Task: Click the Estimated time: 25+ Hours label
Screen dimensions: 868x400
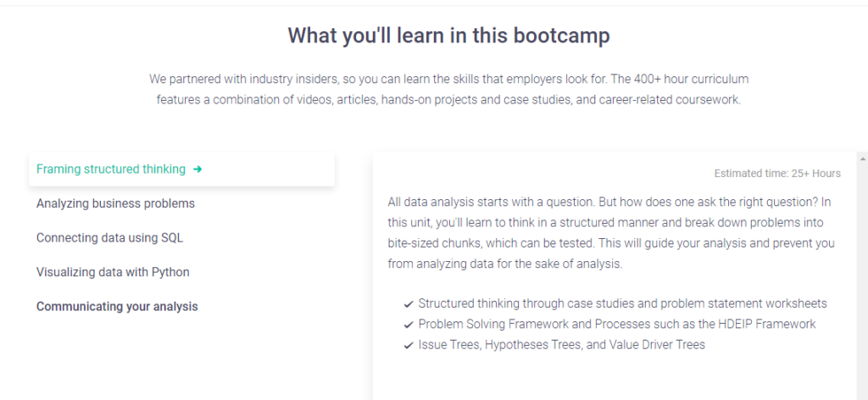Action: [777, 174]
